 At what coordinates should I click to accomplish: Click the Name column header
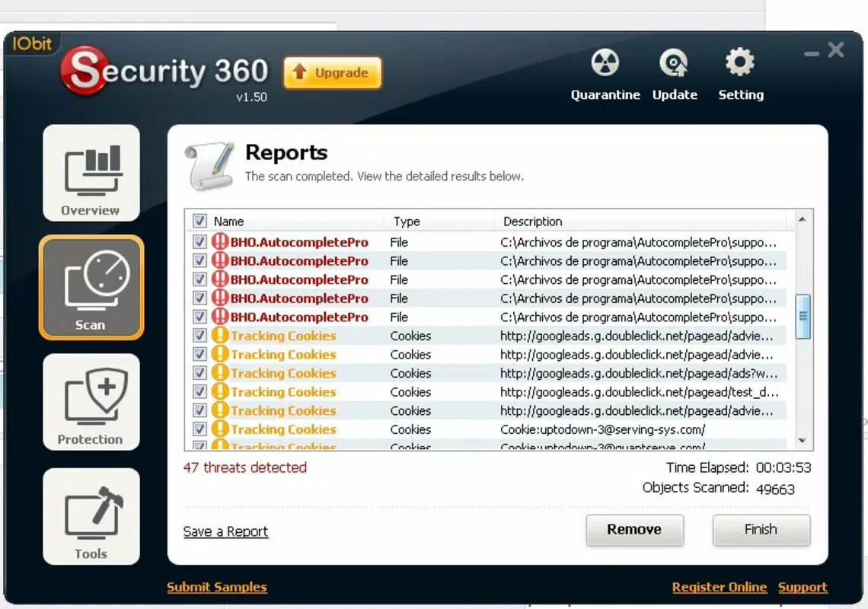pyautogui.click(x=228, y=222)
